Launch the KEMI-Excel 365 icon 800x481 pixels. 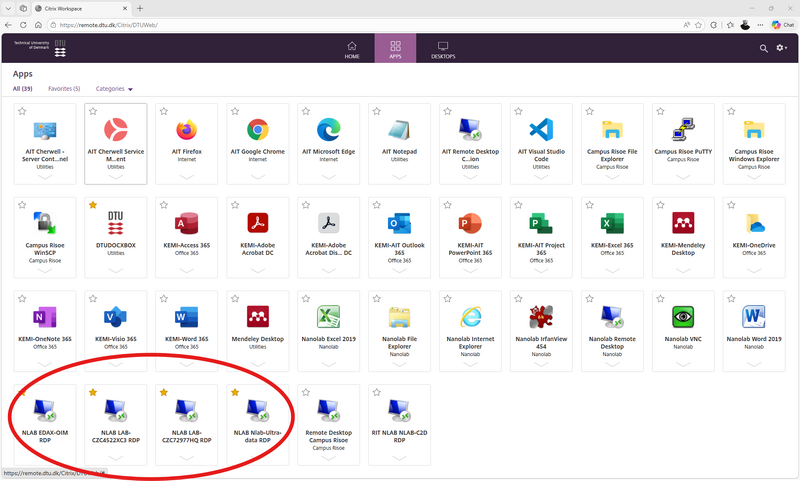click(x=612, y=223)
